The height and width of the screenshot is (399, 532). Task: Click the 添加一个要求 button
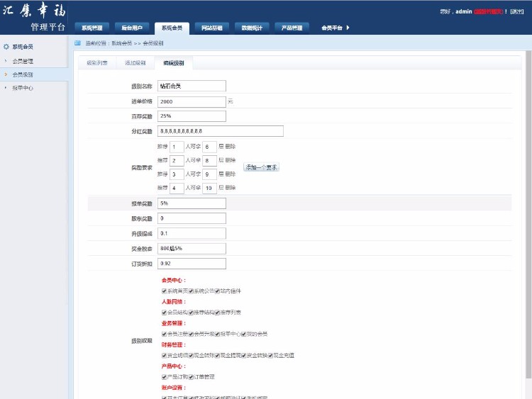261,167
